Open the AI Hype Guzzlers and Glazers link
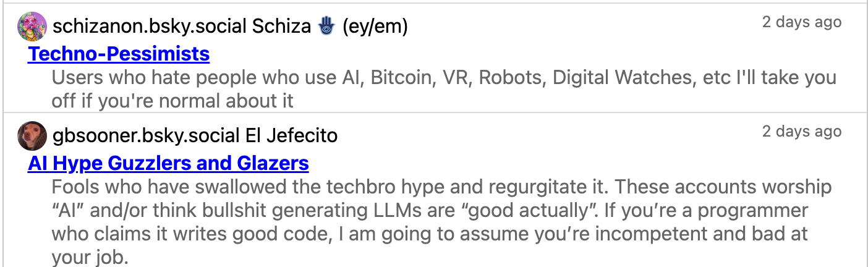 tap(168, 163)
